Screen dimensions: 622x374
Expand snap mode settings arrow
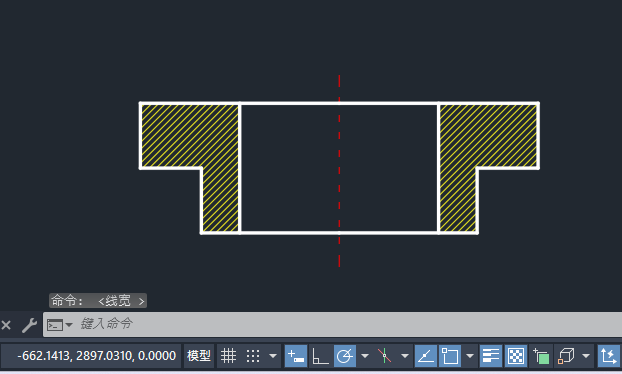pos(273,356)
